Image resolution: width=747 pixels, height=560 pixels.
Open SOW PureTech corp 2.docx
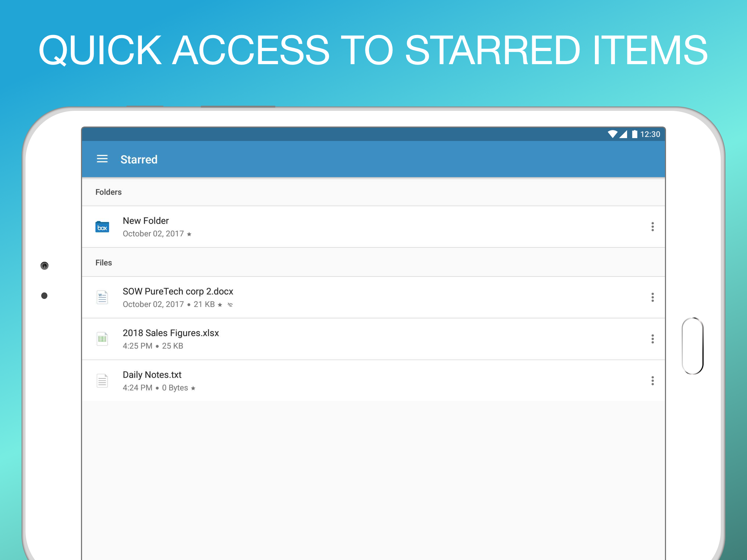(x=373, y=297)
